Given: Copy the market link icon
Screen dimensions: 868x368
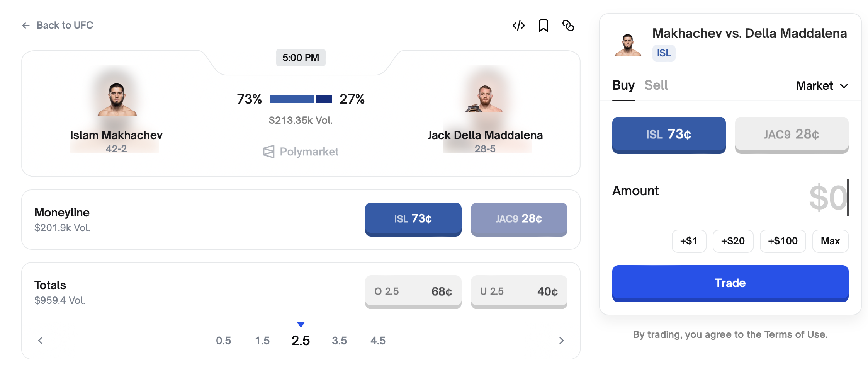Looking at the screenshot, I should 568,26.
